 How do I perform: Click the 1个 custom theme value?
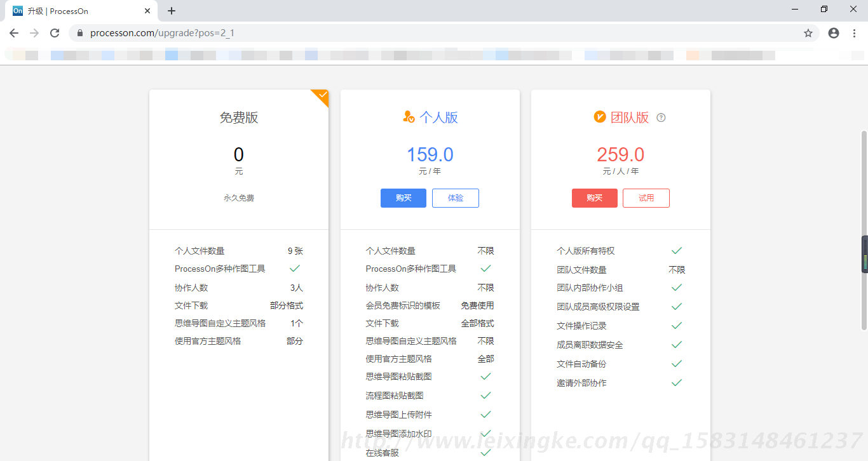pyautogui.click(x=297, y=323)
